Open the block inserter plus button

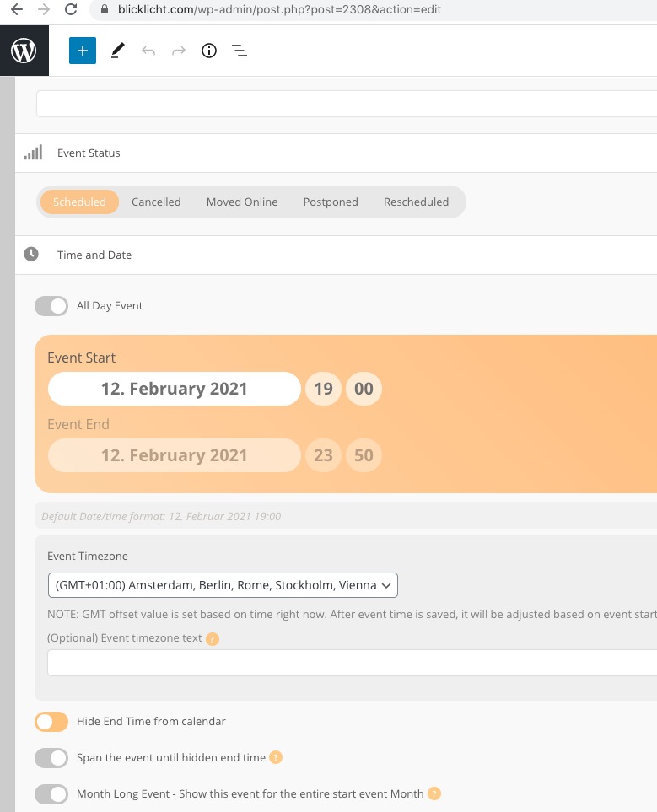(83, 51)
